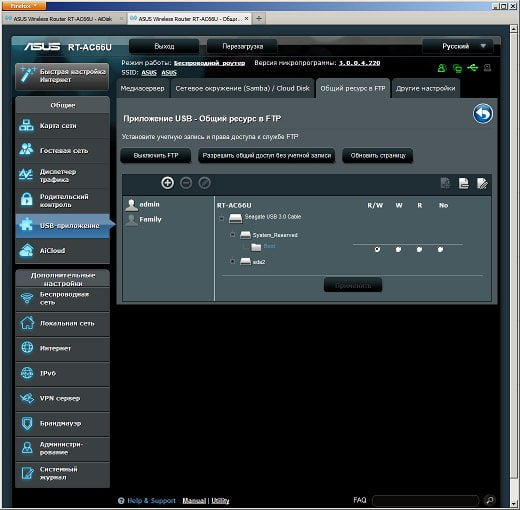Viewport: 520px width, 510px height.
Task: Select the W write-only radio button
Action: 398,249
